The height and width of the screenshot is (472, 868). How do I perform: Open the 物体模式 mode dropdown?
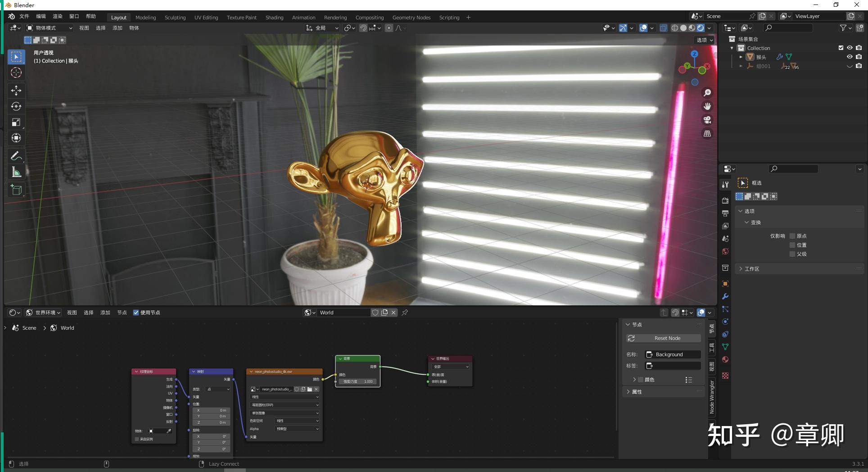[x=49, y=28]
